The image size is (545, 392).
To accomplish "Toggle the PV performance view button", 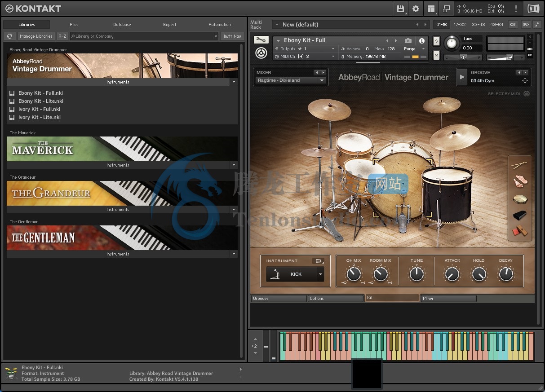I will (530, 55).
